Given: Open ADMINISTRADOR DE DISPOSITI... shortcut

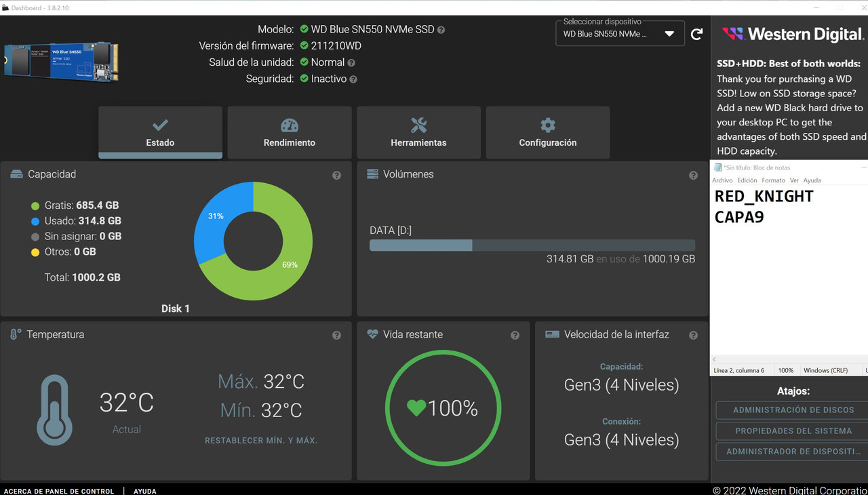Looking at the screenshot, I should pyautogui.click(x=792, y=452).
